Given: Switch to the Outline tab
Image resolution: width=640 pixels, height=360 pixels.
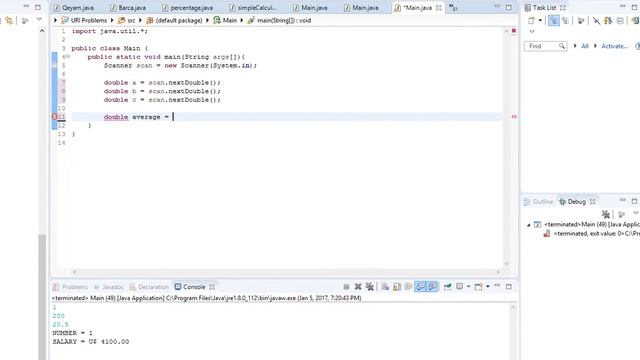Looking at the screenshot, I should coord(538,202).
